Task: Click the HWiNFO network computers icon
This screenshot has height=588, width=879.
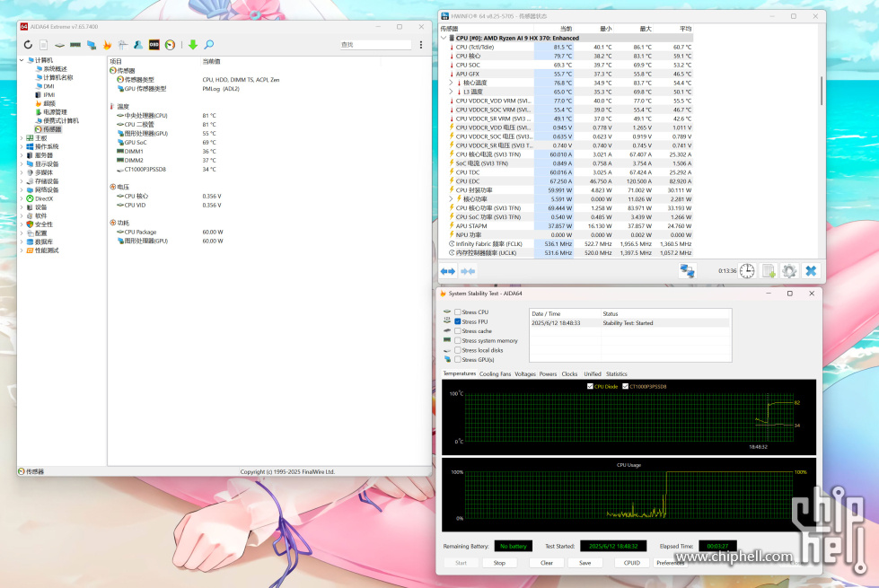Action: (x=687, y=271)
